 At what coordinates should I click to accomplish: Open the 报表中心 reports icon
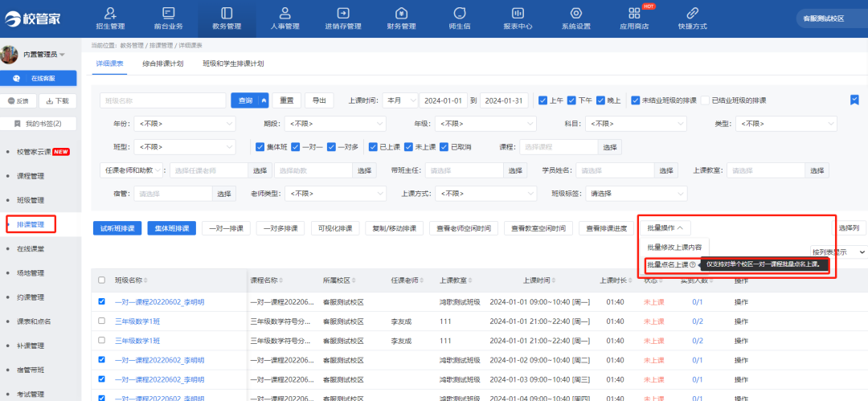pos(518,13)
